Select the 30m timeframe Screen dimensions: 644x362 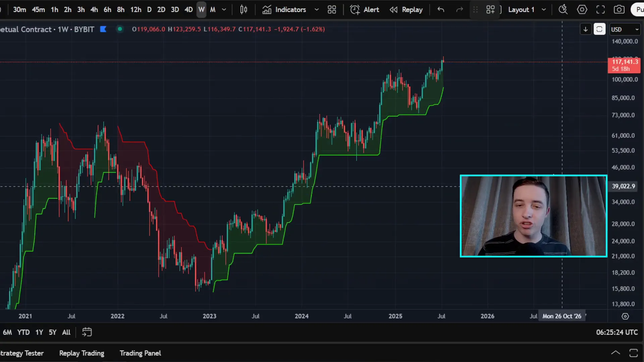tap(19, 10)
